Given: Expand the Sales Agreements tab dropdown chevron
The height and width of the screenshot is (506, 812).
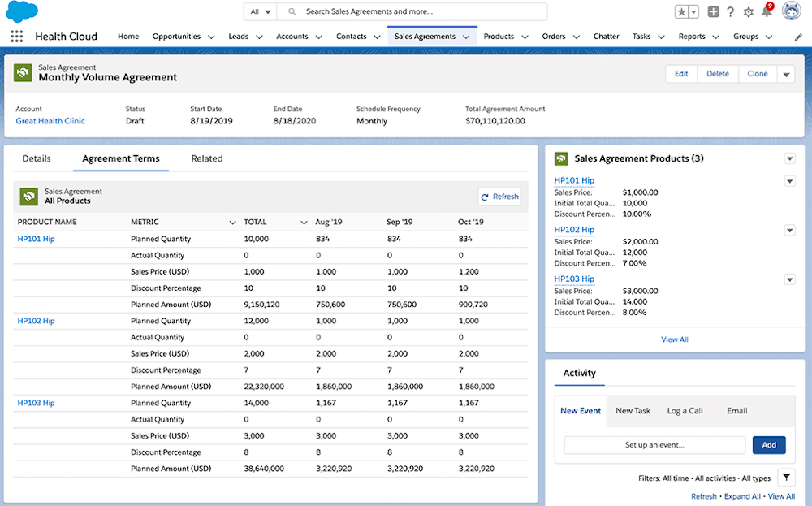Looking at the screenshot, I should [467, 37].
